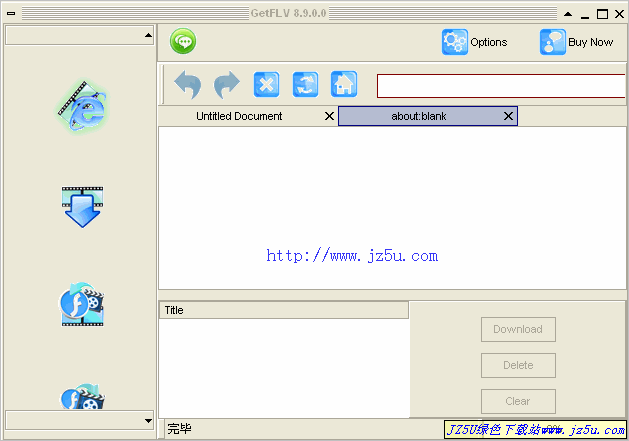
Task: Click the Download button
Action: pos(518,329)
